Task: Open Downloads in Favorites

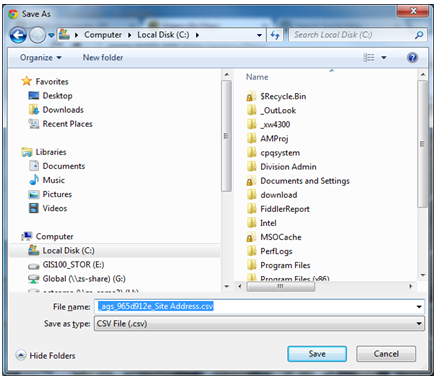Action: (63, 110)
